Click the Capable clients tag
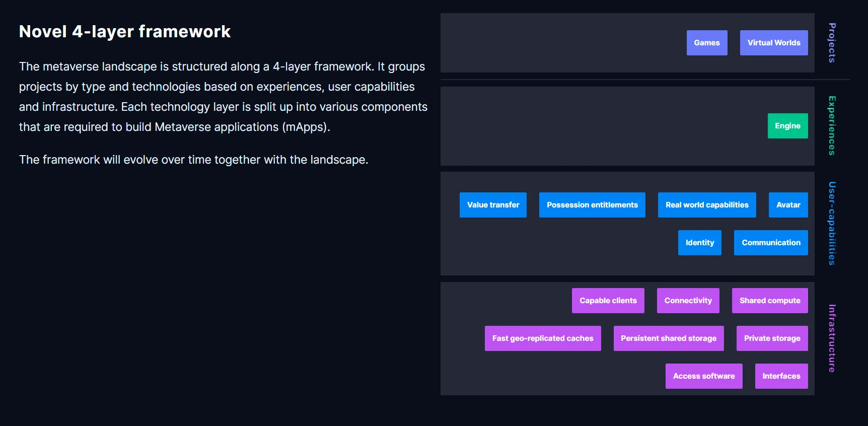Viewport: 868px width, 426px height. click(x=608, y=301)
